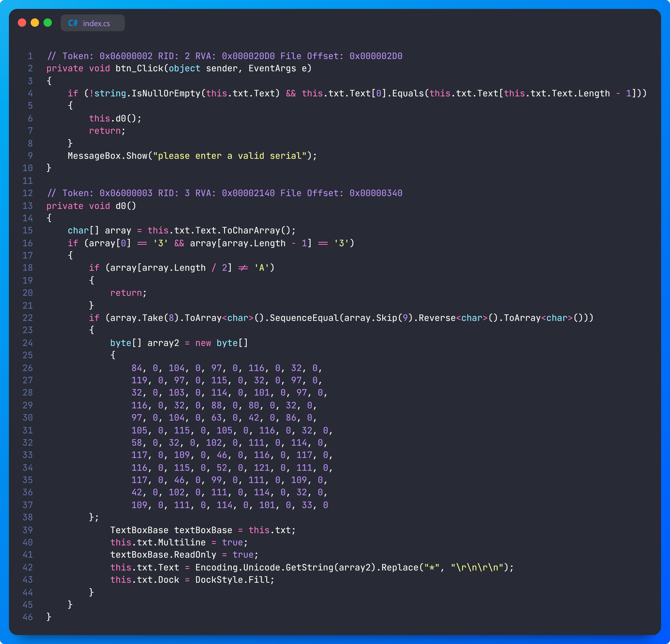The width and height of the screenshot is (670, 644).
Task: Click the second Token comment on line 12
Action: tap(225, 193)
